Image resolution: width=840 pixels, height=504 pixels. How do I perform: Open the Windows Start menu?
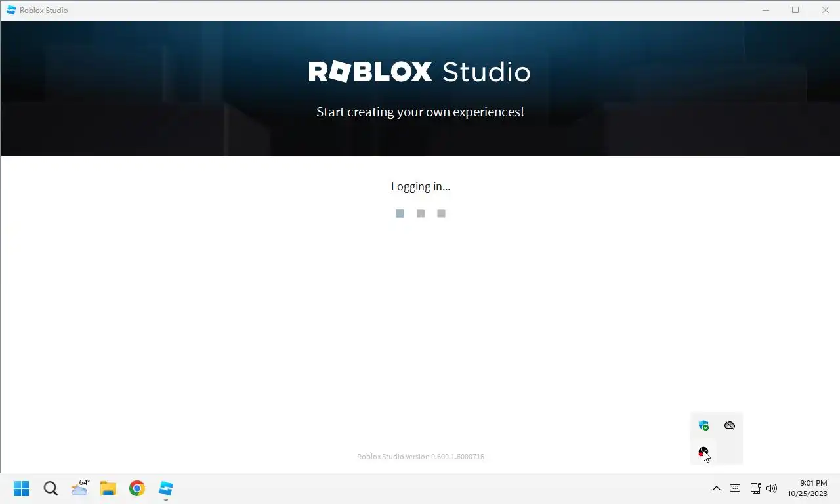21,488
